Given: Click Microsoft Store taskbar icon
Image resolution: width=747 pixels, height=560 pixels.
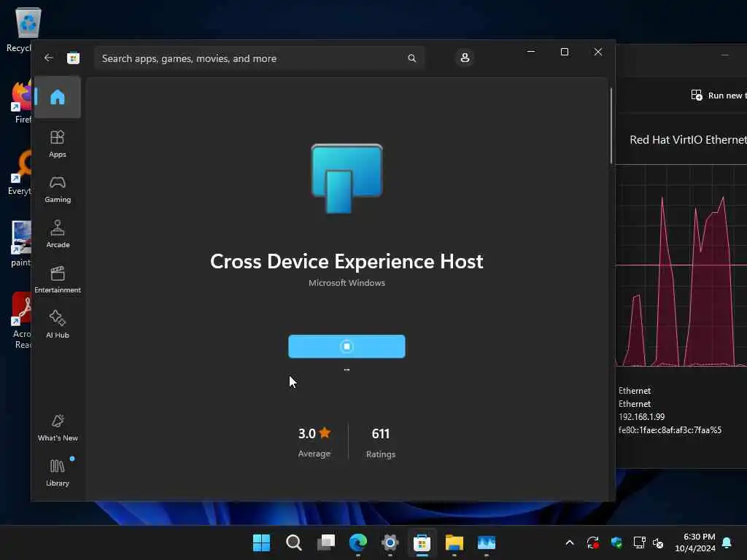Looking at the screenshot, I should [x=422, y=542].
